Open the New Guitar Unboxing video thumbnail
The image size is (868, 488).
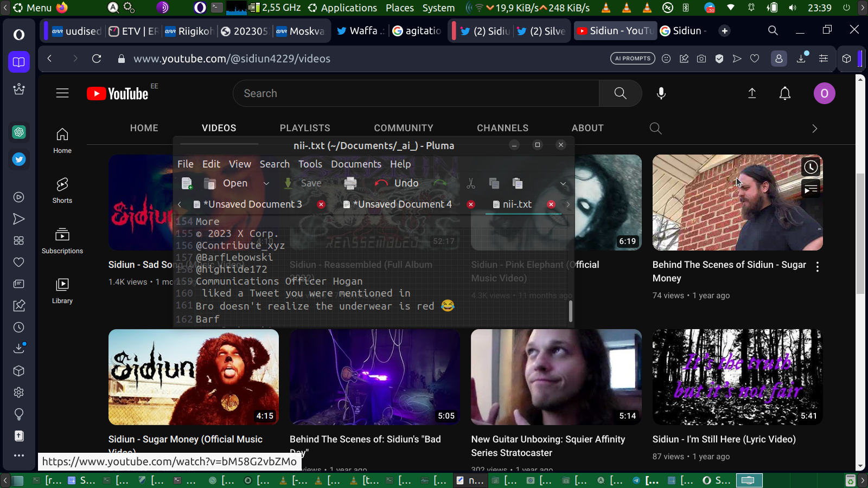click(x=556, y=377)
